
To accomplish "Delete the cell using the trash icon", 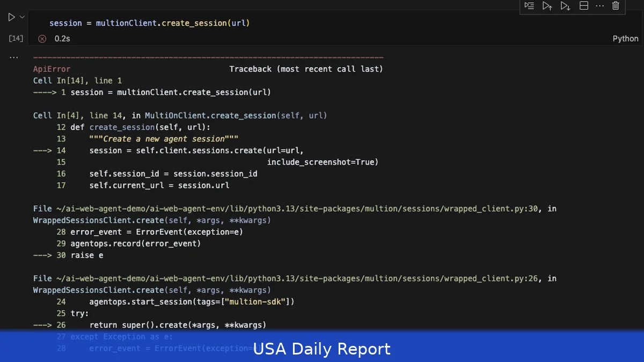I will 615,6.
